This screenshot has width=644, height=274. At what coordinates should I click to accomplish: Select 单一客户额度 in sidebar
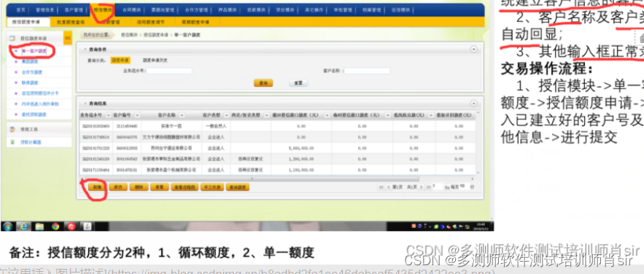[34, 51]
